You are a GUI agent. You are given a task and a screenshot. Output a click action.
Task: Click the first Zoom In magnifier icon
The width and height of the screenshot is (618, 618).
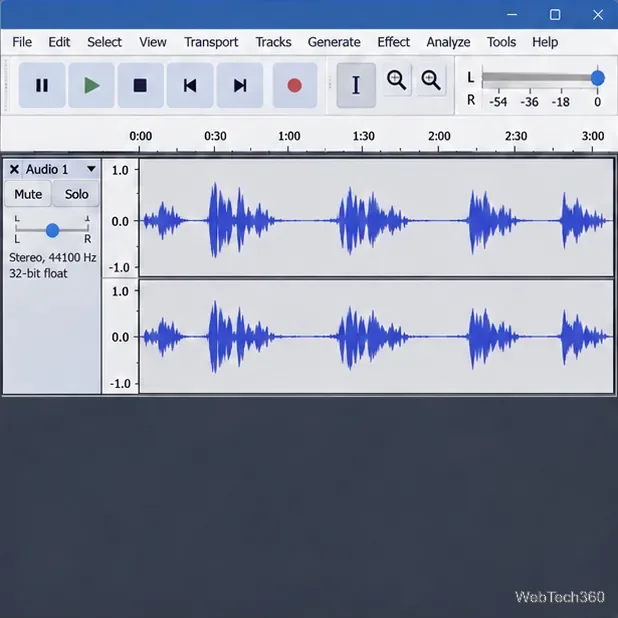pyautogui.click(x=396, y=80)
